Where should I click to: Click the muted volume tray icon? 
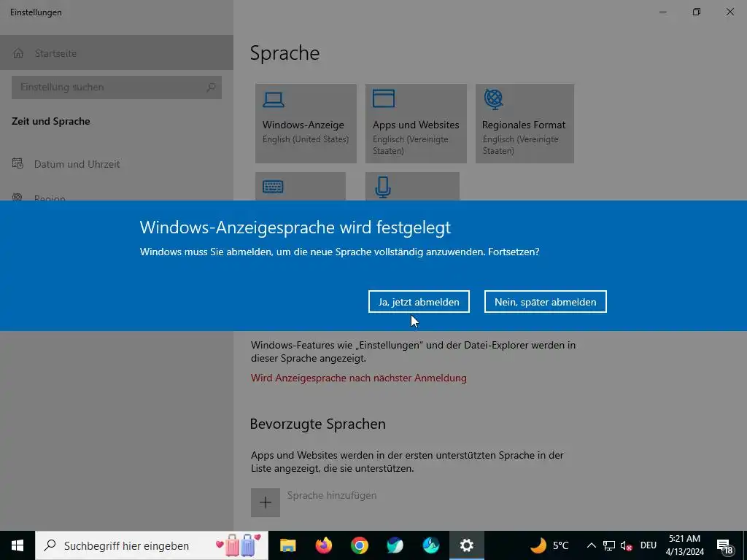click(627, 545)
